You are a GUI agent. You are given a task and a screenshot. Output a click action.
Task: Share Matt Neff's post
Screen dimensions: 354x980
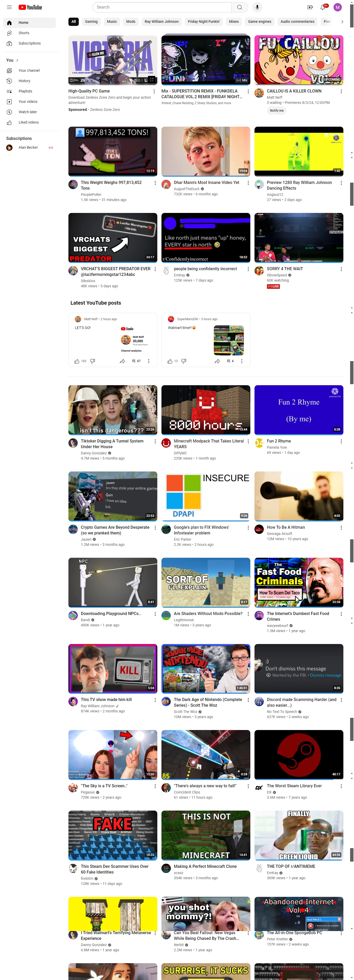pyautogui.click(x=122, y=361)
